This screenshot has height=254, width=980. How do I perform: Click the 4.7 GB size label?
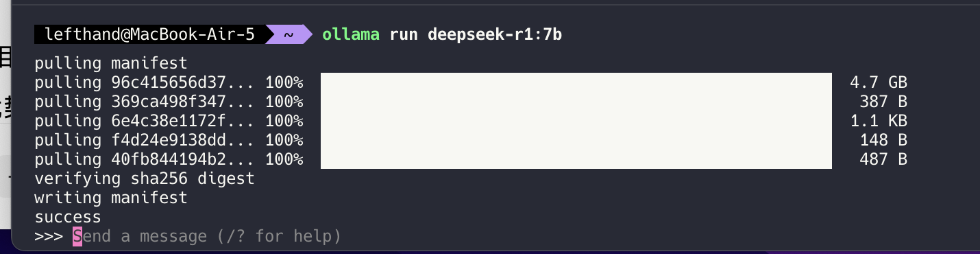tap(879, 83)
